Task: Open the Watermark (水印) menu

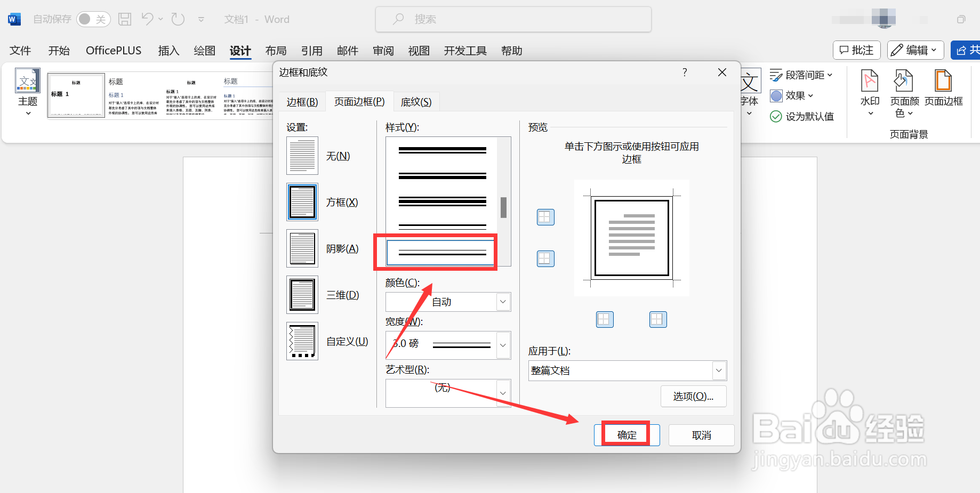Action: coord(870,93)
